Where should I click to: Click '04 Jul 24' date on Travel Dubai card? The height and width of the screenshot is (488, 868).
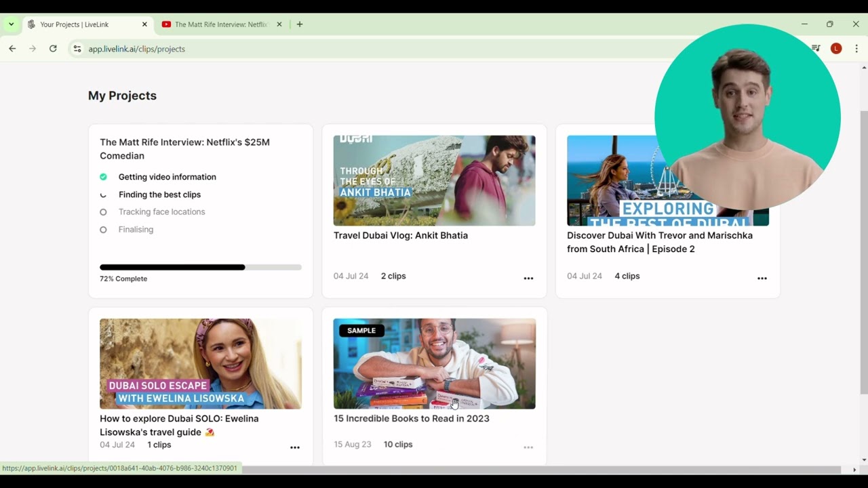pyautogui.click(x=351, y=276)
